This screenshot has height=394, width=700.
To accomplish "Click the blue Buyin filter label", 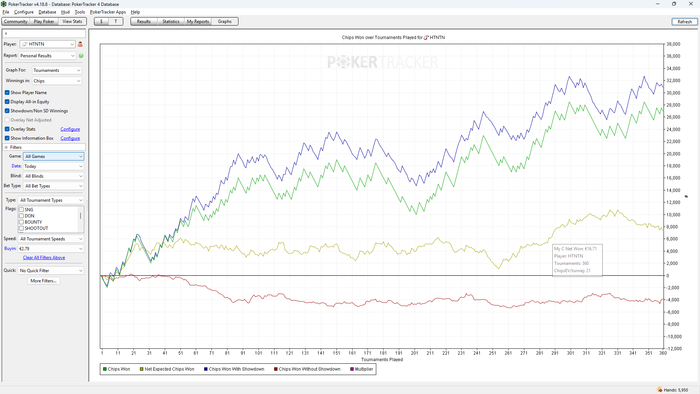I will [x=10, y=249].
